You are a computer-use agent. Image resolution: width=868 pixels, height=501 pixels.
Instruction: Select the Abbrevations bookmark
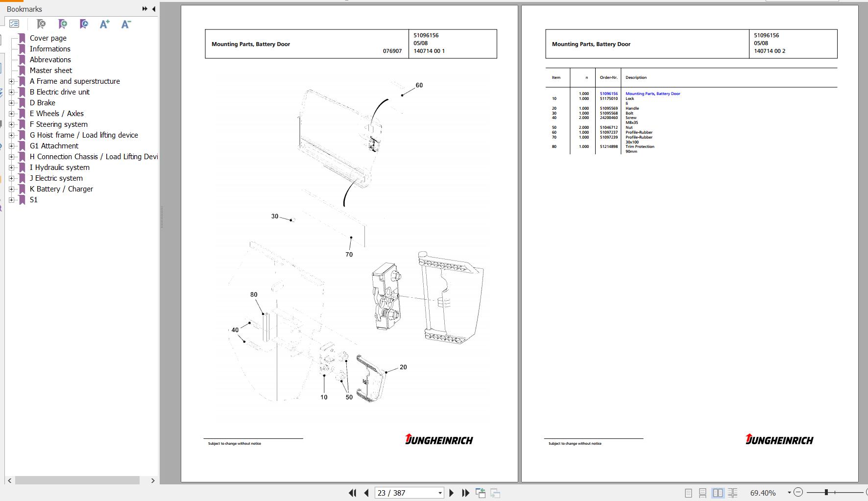50,60
